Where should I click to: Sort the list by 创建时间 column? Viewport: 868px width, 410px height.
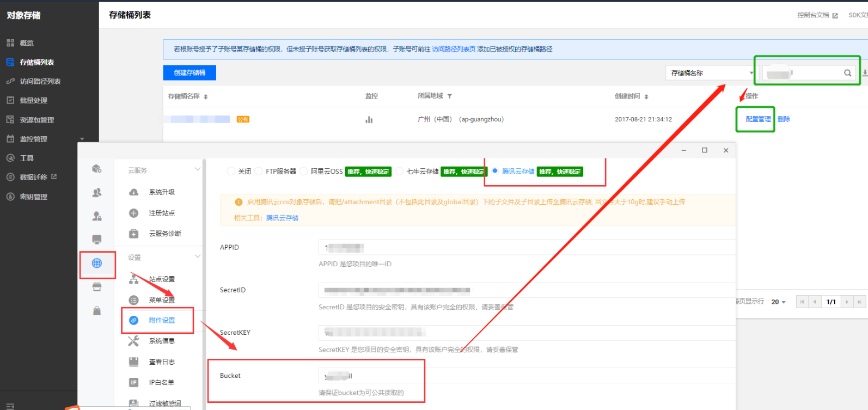[x=631, y=96]
